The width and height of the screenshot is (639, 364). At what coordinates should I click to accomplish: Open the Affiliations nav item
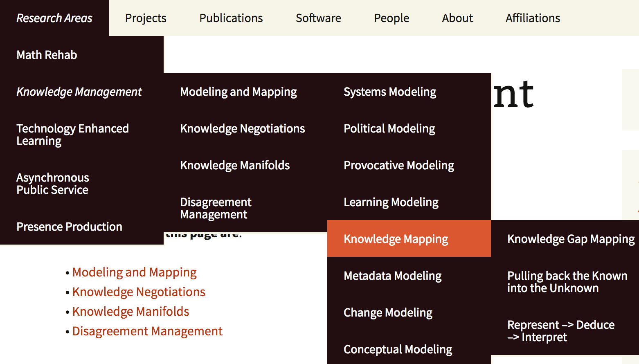(532, 18)
